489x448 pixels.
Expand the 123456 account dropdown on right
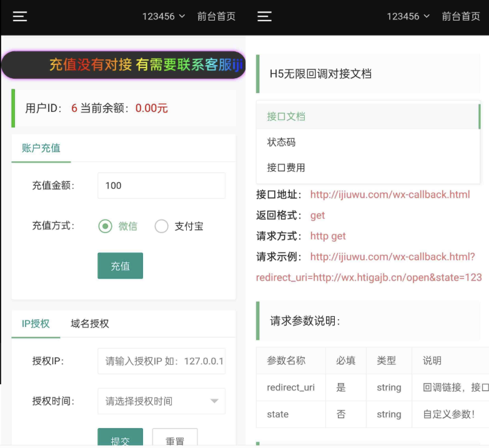408,17
